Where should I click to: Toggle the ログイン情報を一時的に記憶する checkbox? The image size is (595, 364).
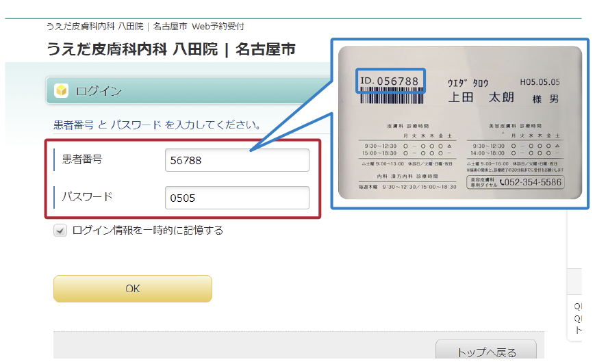[60, 230]
